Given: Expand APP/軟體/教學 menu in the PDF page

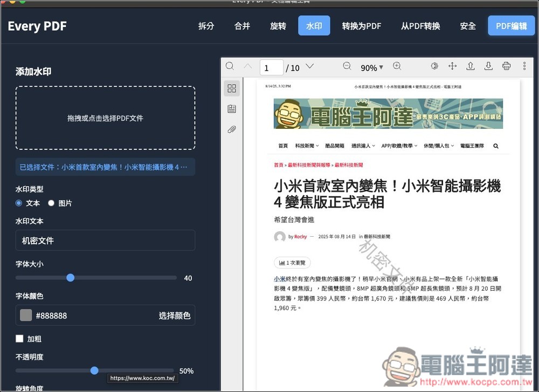Looking at the screenshot, I should tap(399, 146).
